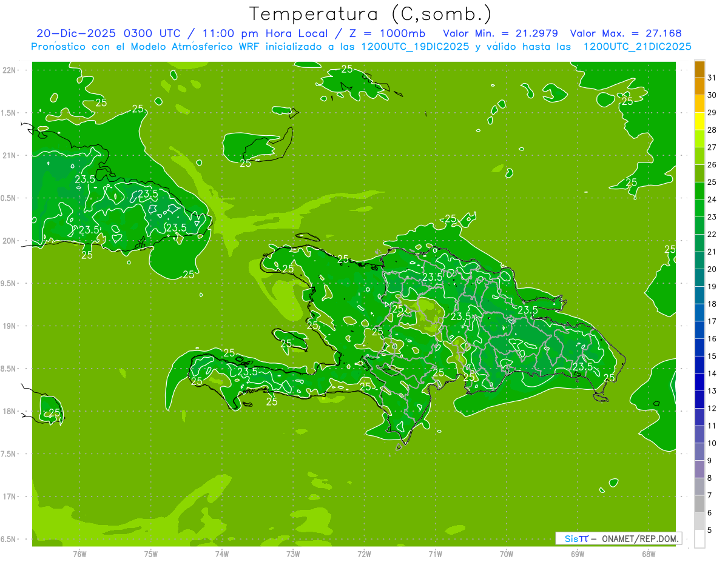
Task: Click the '20' color scale tick label
Action: (x=712, y=269)
